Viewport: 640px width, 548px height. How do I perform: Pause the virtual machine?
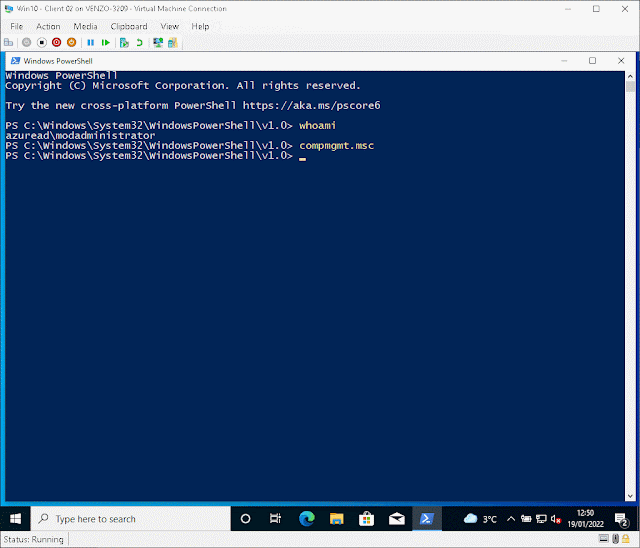(x=91, y=42)
